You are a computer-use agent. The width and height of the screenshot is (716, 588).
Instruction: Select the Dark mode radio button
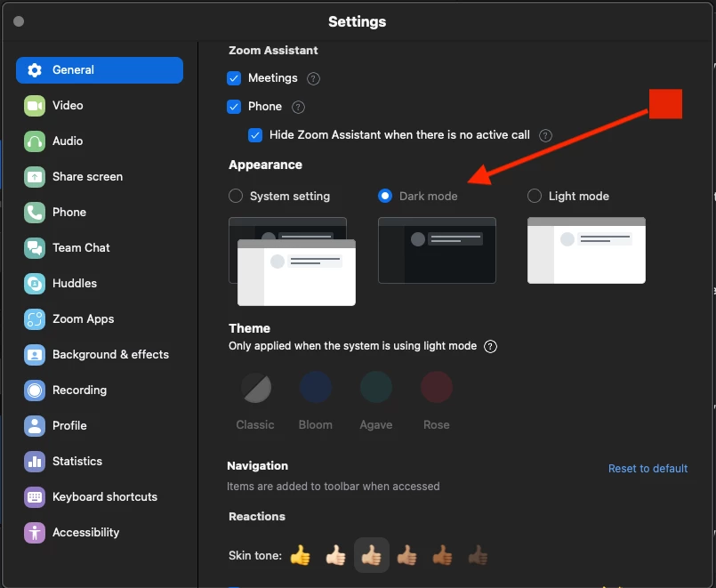[385, 196]
